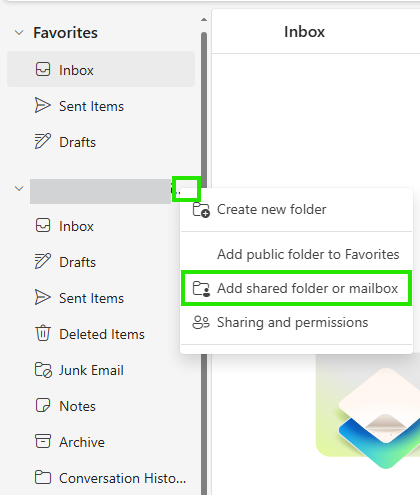Click the Conversation History folder icon
Viewport: 420px width, 495px height.
click(x=43, y=477)
